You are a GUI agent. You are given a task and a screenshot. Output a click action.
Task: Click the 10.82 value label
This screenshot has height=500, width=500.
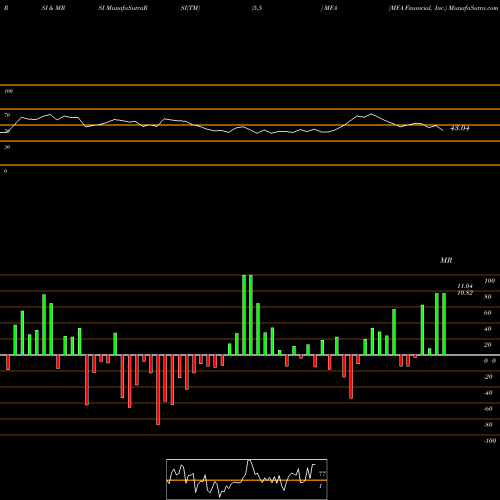point(465,293)
